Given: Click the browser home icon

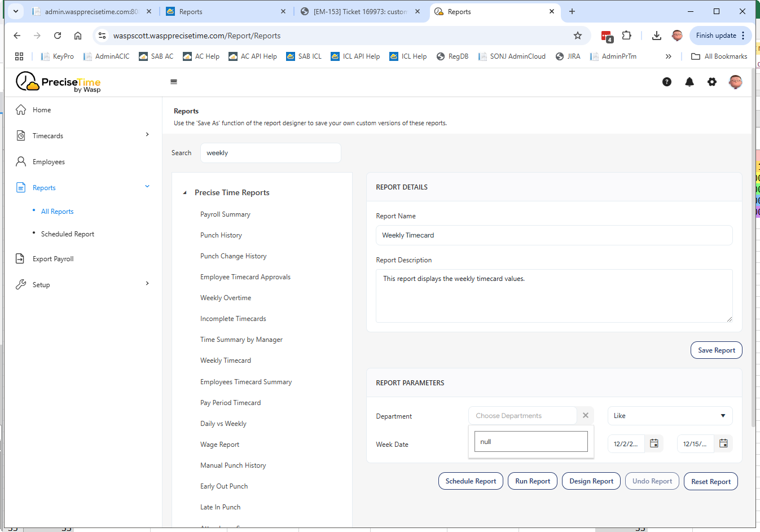Looking at the screenshot, I should click(78, 36).
